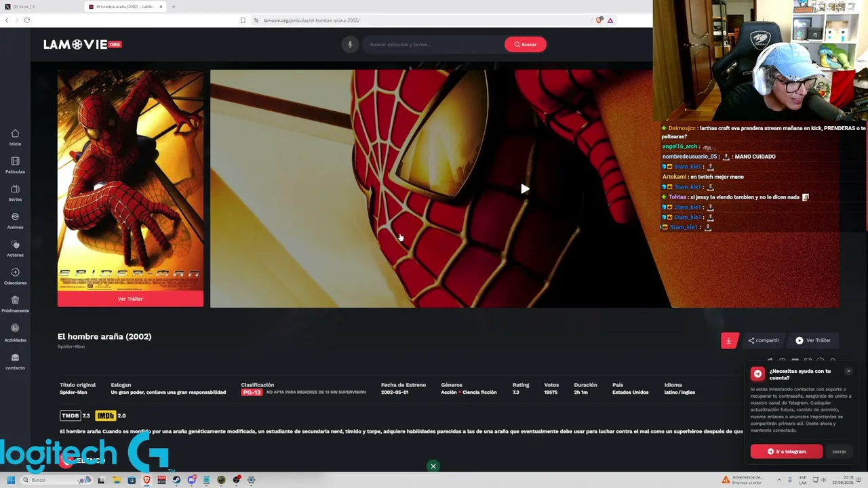The width and height of the screenshot is (868, 488).
Task: Click Ver Tráiler under the poster
Action: pos(130,299)
